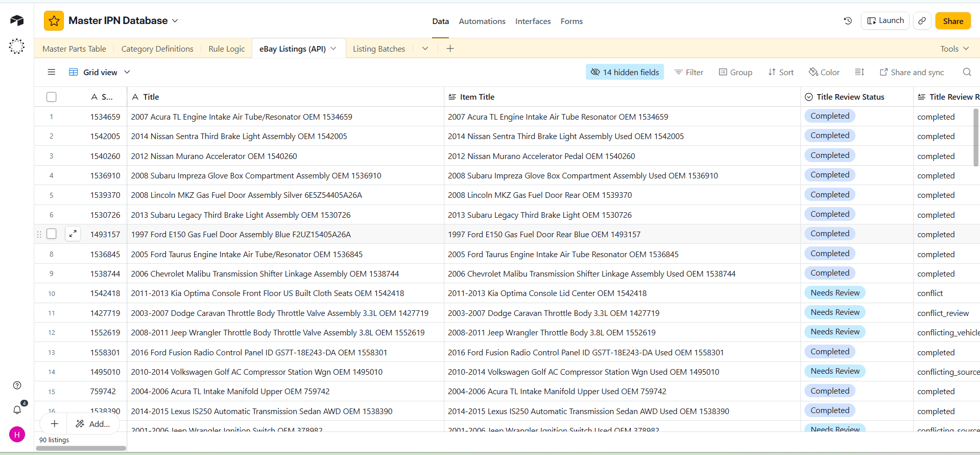Screen dimensions: 980x455
Task: Add a new table with plus icon
Action: [450, 49]
